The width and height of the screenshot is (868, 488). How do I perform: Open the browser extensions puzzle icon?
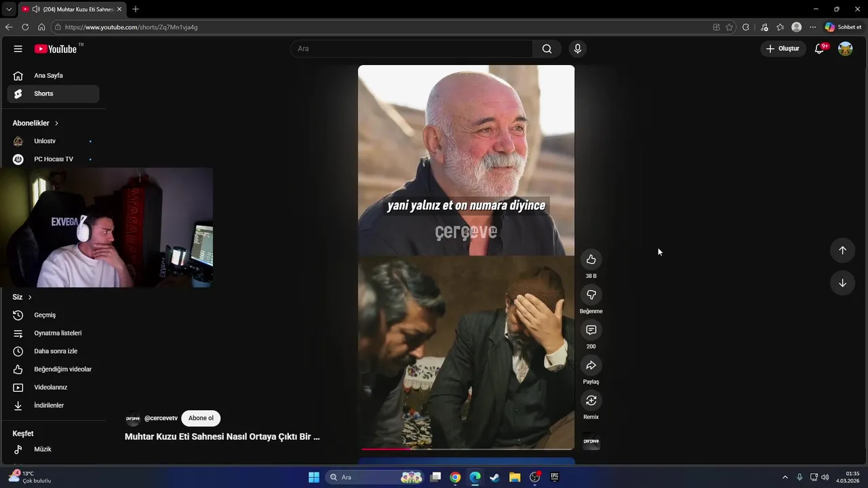746,27
